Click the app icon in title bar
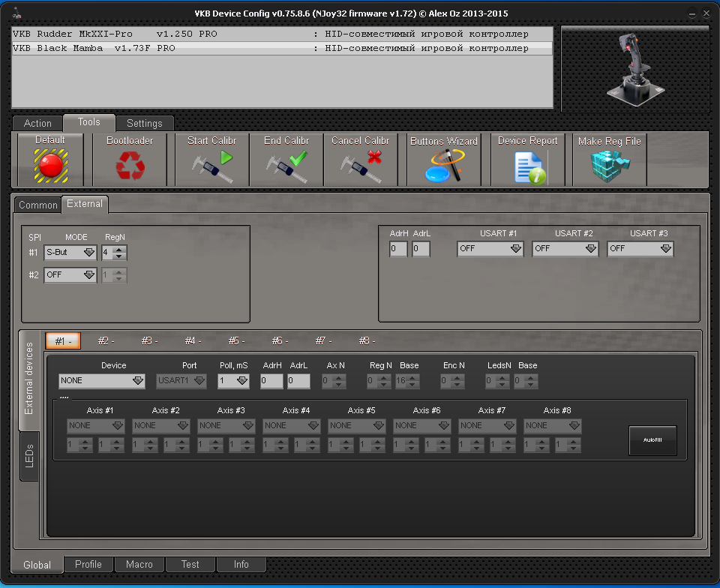720x588 pixels. click(17, 13)
